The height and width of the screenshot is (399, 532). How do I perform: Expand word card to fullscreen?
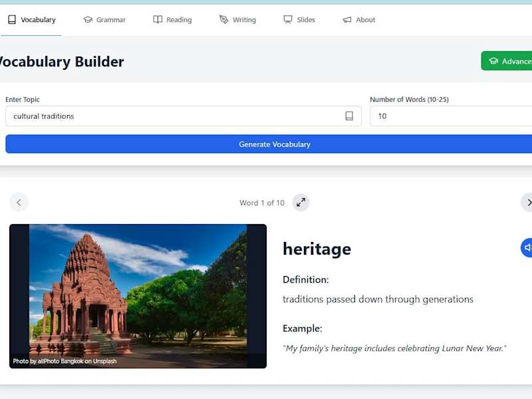(301, 203)
